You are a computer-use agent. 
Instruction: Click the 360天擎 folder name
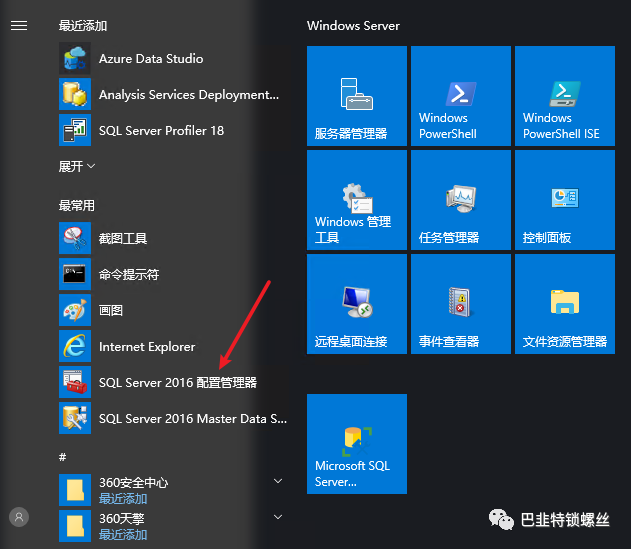click(122, 518)
